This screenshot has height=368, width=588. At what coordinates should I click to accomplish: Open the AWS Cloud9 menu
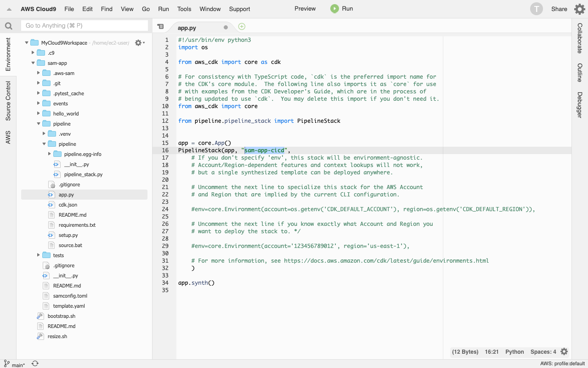[x=38, y=9]
